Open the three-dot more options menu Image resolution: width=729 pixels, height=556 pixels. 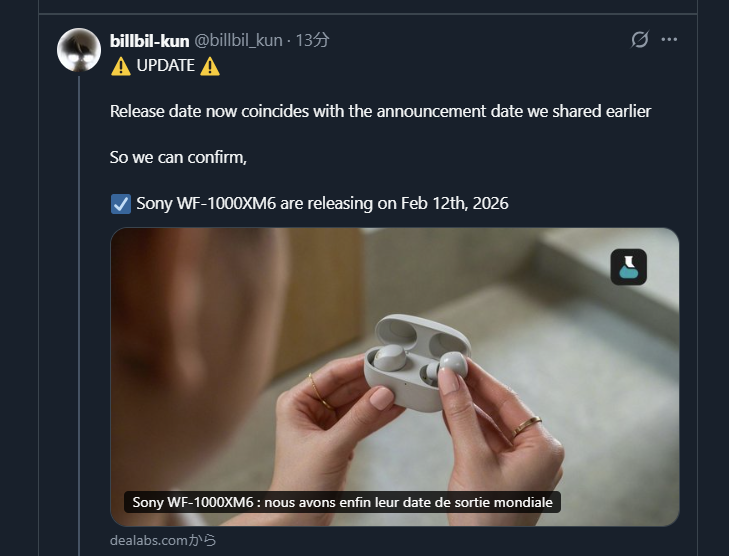670,40
